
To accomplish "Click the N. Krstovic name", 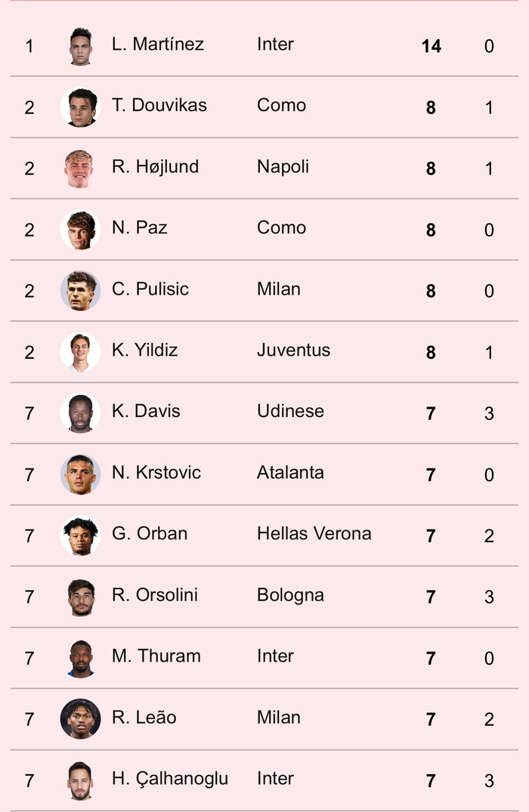I will 156,473.
